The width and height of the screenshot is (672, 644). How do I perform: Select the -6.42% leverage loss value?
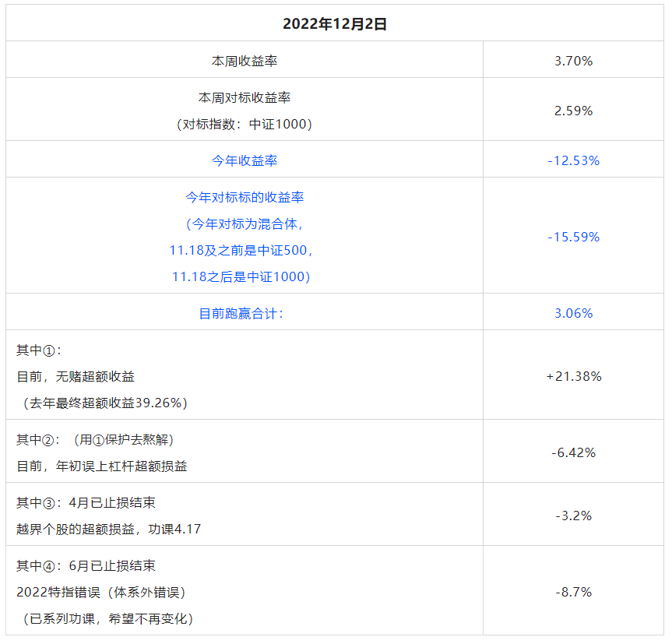(x=573, y=452)
